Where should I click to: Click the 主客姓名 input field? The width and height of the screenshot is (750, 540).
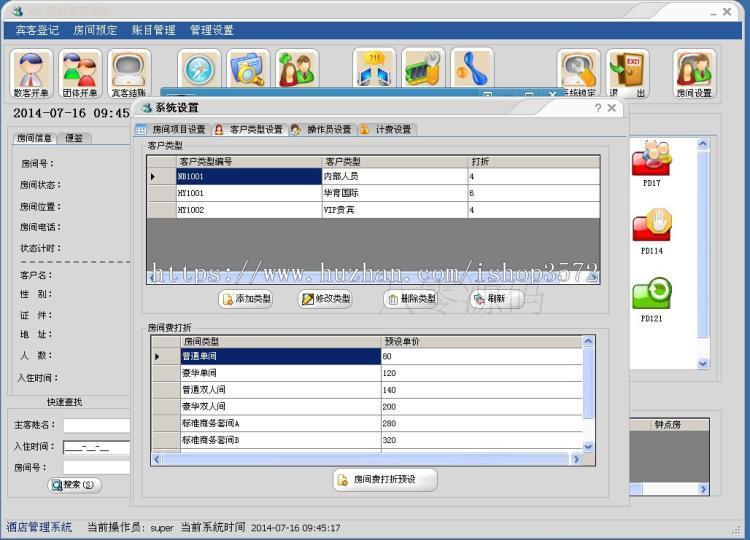[x=97, y=425]
